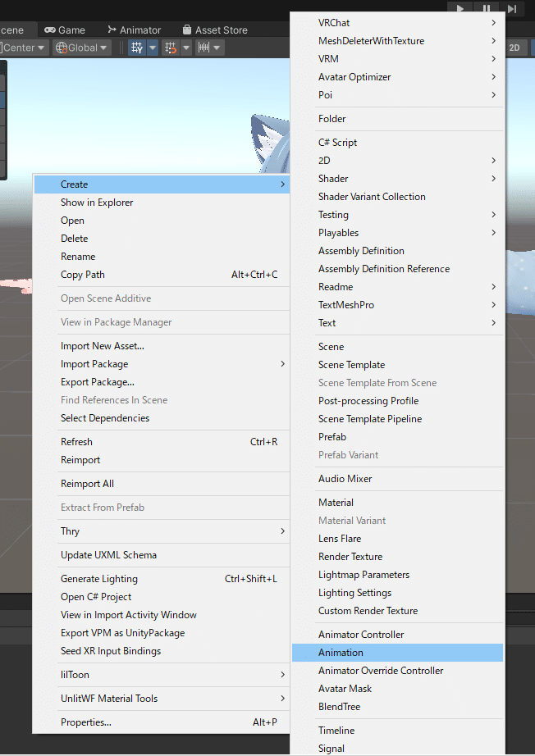The image size is (535, 756).
Task: Create an Animator Controller
Action: point(397,635)
